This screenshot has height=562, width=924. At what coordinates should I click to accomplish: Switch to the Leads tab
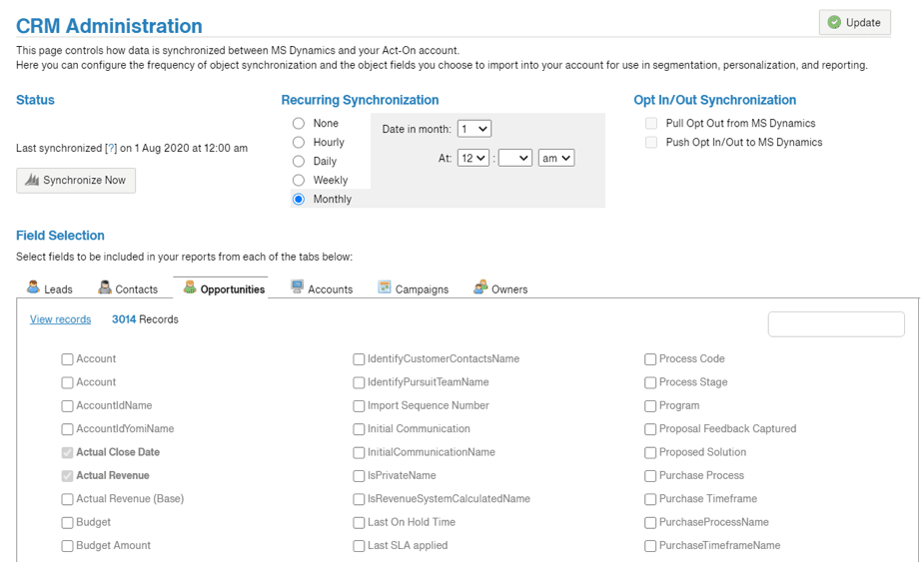(58, 289)
